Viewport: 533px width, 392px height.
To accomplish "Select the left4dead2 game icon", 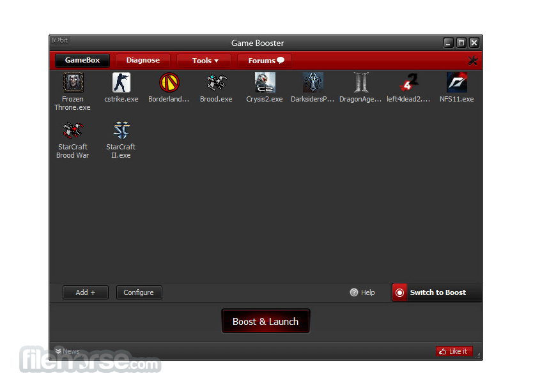I will [x=409, y=82].
